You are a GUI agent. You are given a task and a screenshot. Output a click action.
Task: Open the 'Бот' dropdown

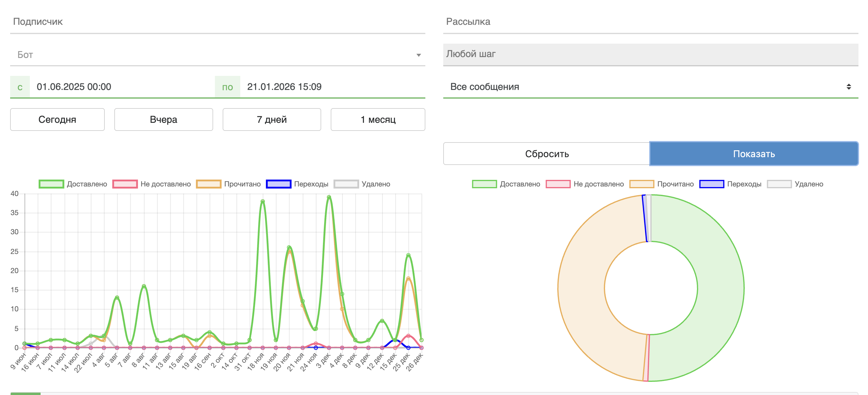(217, 55)
